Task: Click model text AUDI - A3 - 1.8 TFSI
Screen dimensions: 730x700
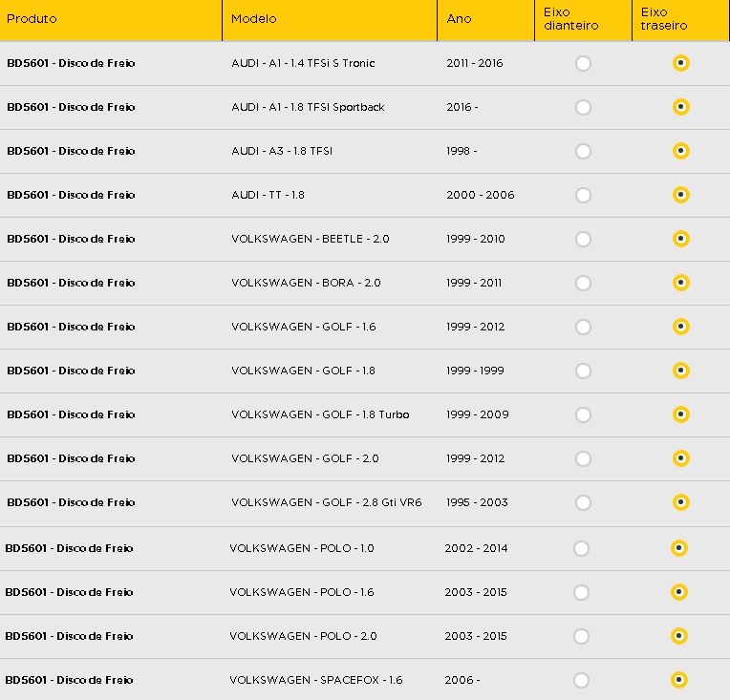Action: pos(282,151)
